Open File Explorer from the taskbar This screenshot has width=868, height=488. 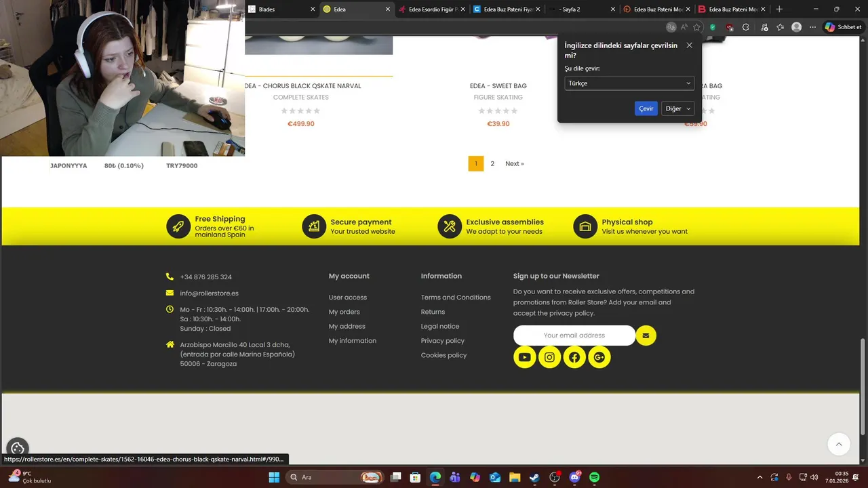pos(515,477)
